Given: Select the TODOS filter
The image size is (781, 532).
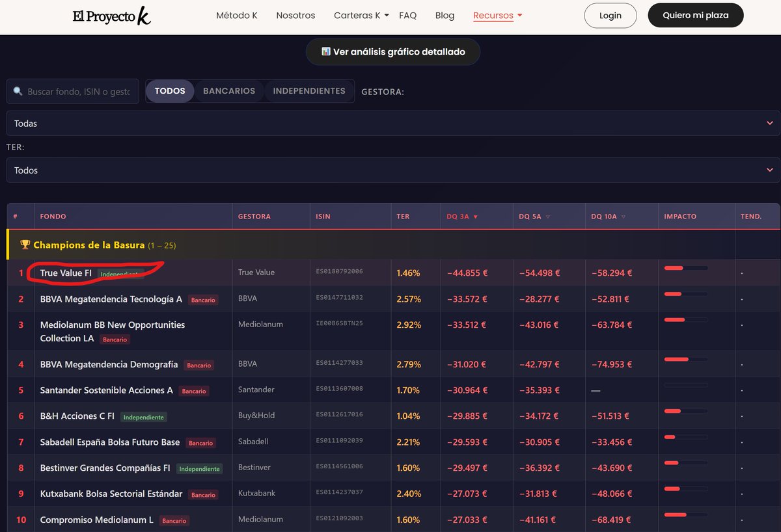Looking at the screenshot, I should click(170, 91).
